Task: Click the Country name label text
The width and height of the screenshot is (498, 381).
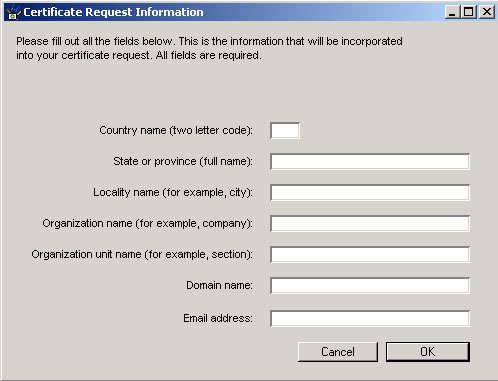Action: coord(176,130)
